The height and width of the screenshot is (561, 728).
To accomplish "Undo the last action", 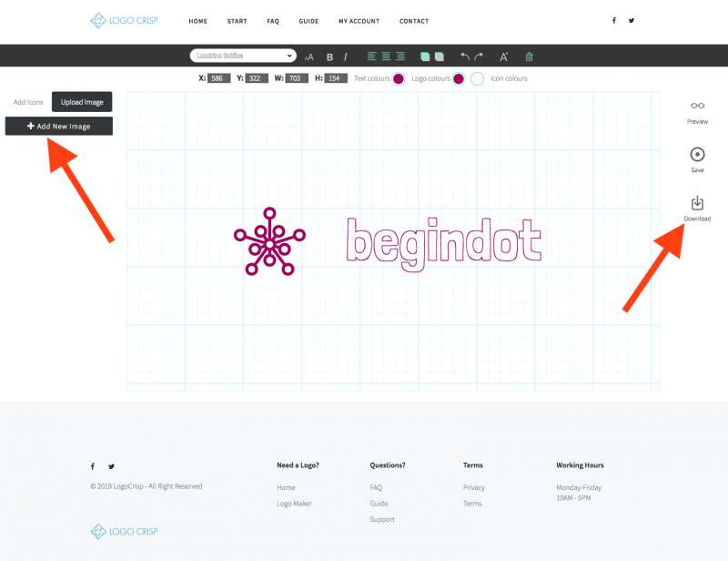I will pos(465,56).
